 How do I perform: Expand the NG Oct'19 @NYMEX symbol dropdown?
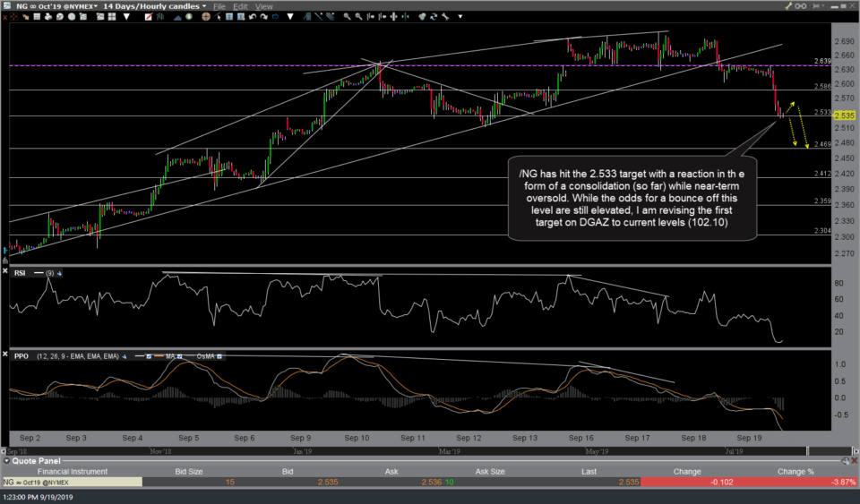click(96, 6)
